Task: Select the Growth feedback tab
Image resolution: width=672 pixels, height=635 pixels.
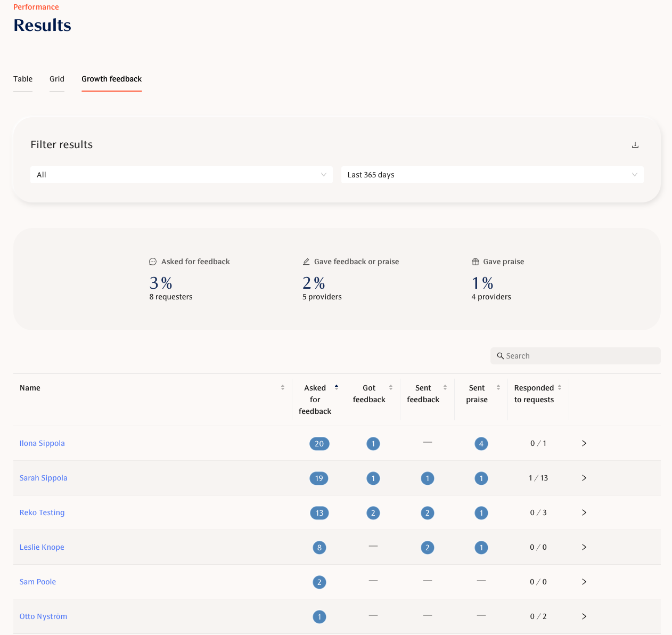Action: point(111,79)
